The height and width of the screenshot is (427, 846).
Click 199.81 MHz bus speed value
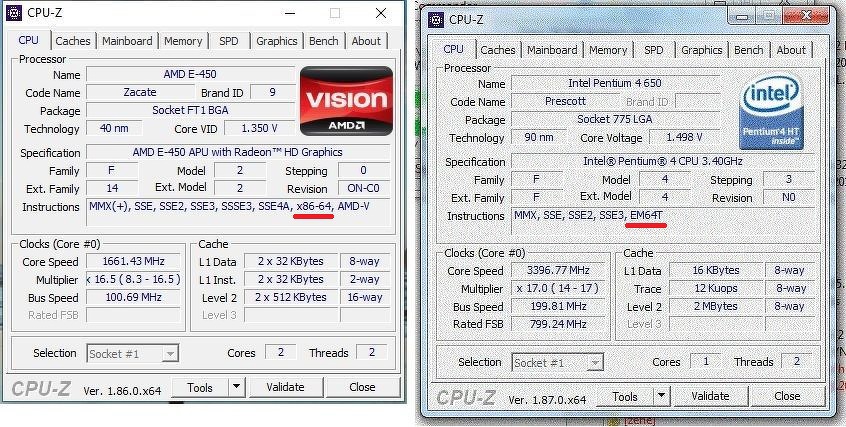click(x=558, y=307)
